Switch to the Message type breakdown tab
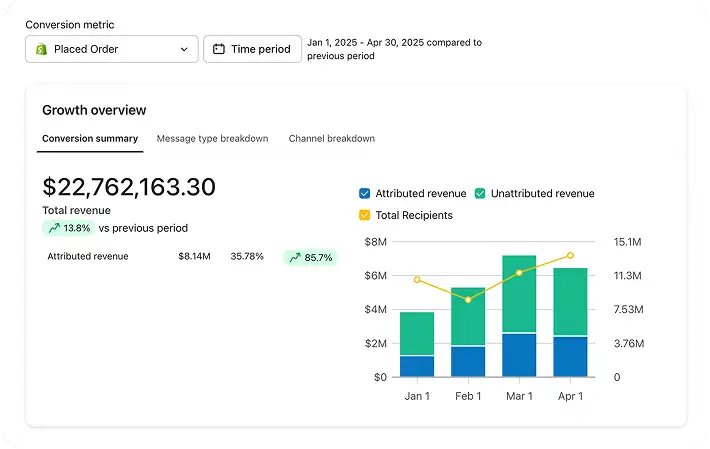 coord(212,139)
